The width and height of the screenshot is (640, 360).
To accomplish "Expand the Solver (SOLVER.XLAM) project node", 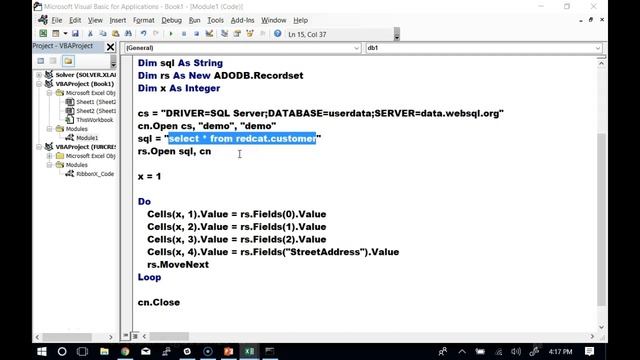I will point(39,75).
